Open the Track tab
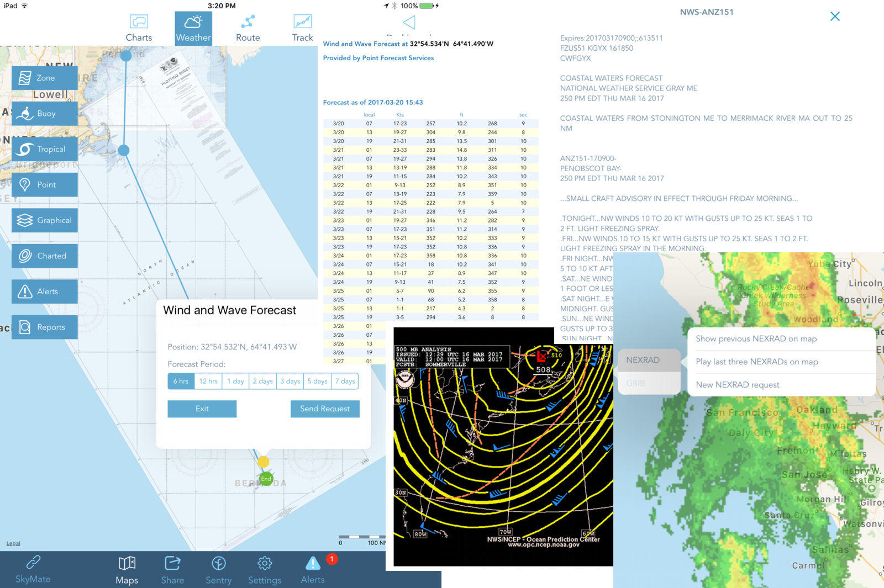 302,28
